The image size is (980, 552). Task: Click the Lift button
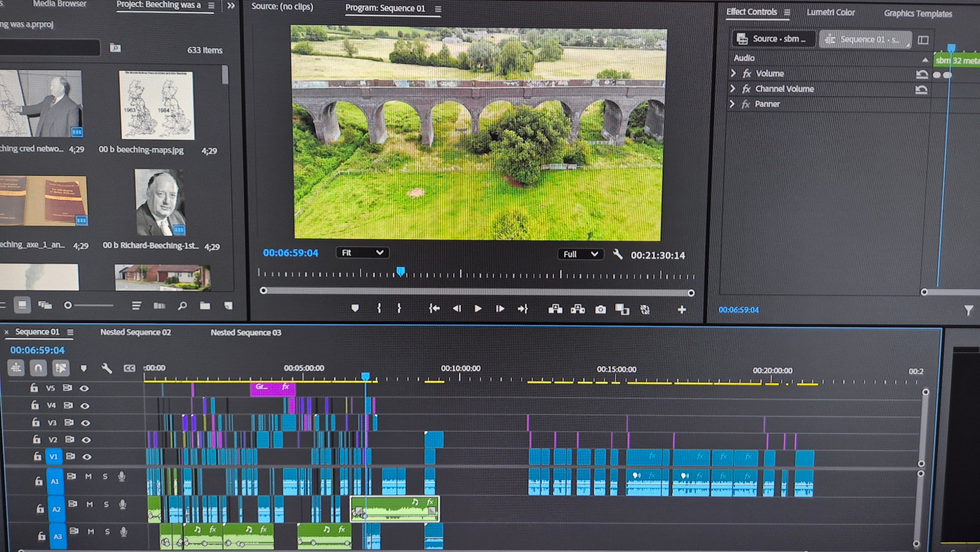(x=555, y=309)
